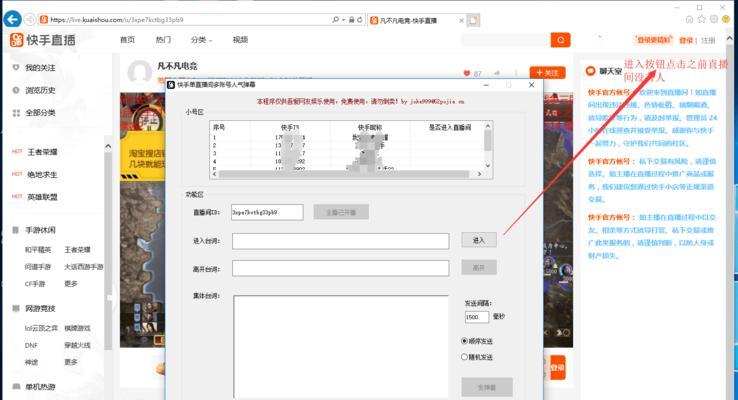Close the 凡不凡电竞 browser tab

461,20
